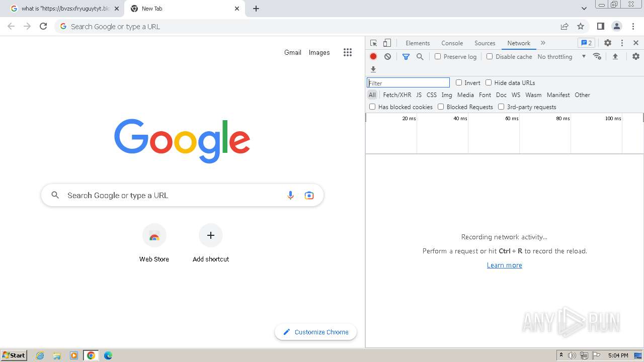This screenshot has height=362, width=644.
Task: Check 3rd-party requests
Action: click(501, 107)
